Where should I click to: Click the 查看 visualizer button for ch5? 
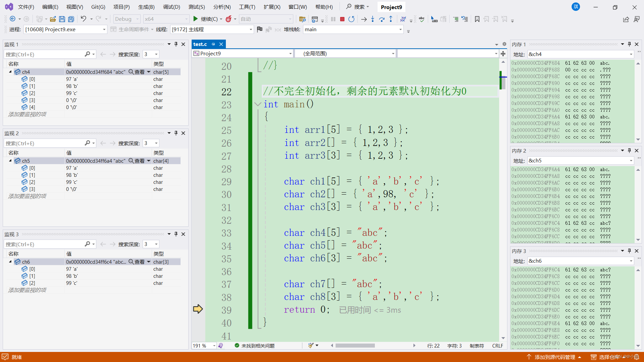pyautogui.click(x=137, y=161)
